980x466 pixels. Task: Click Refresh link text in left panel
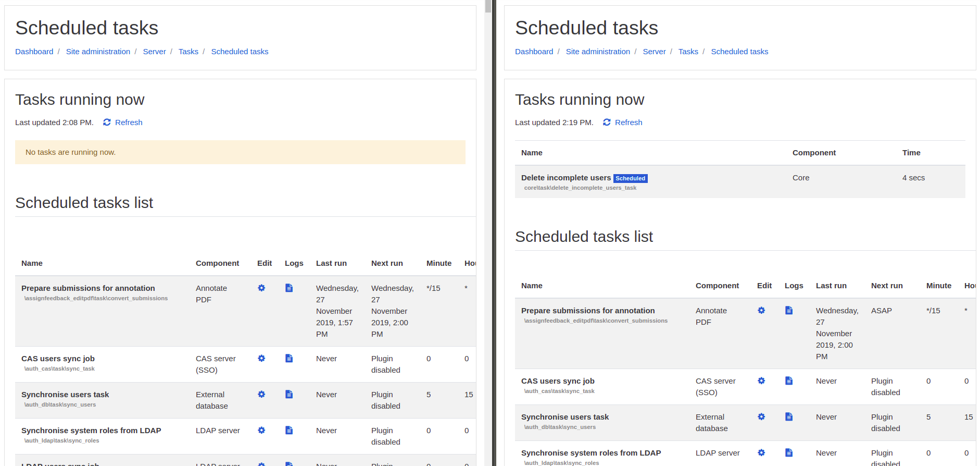(x=129, y=122)
